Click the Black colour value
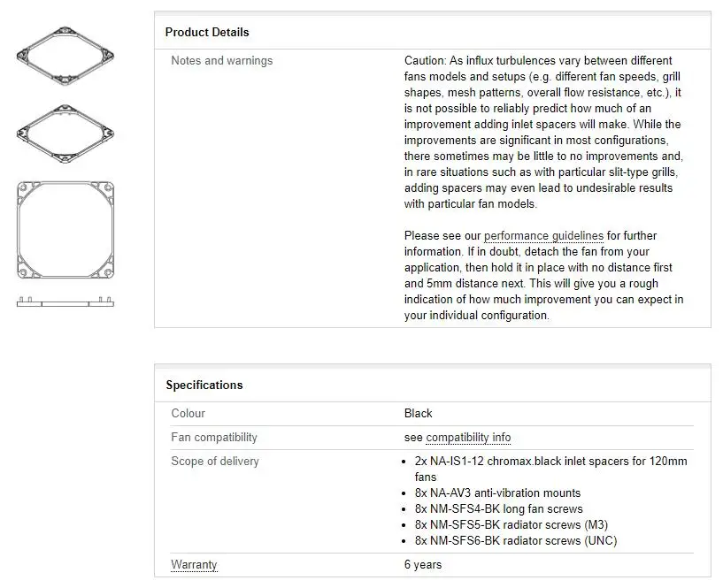 (419, 414)
